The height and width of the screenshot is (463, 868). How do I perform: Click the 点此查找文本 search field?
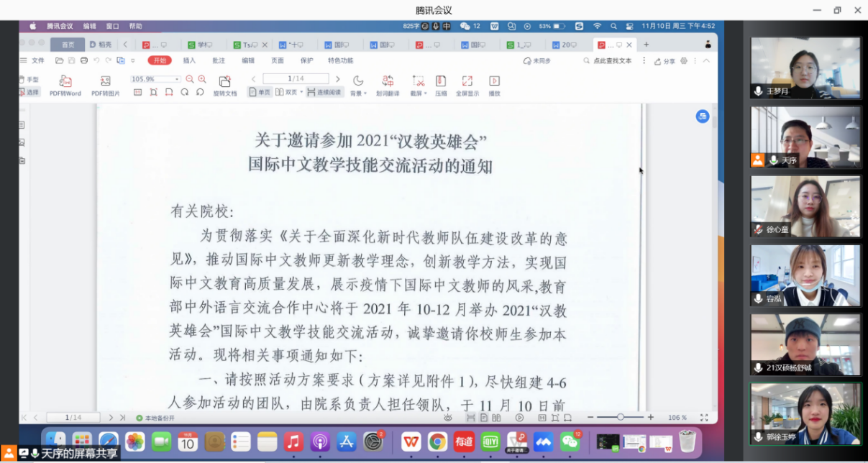613,60
